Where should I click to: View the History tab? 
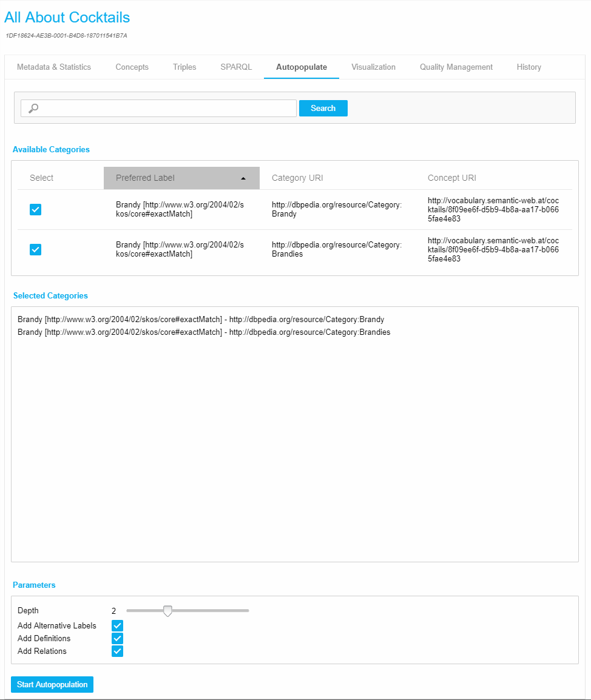(x=529, y=67)
